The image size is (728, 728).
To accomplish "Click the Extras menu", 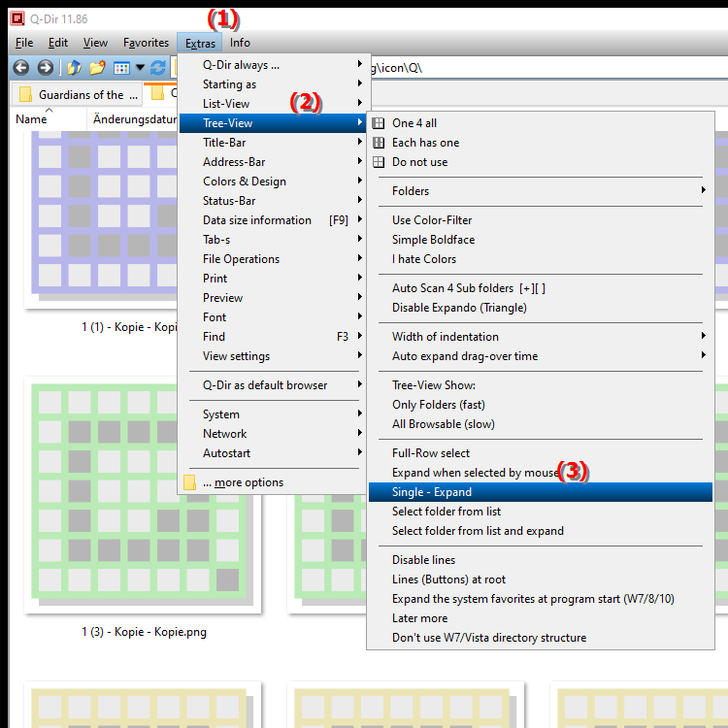I will click(200, 43).
